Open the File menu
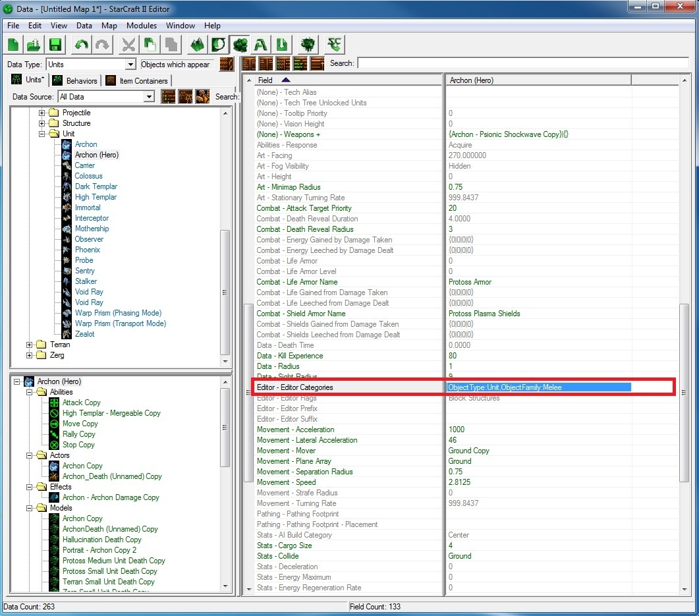This screenshot has width=699, height=616. (x=13, y=26)
